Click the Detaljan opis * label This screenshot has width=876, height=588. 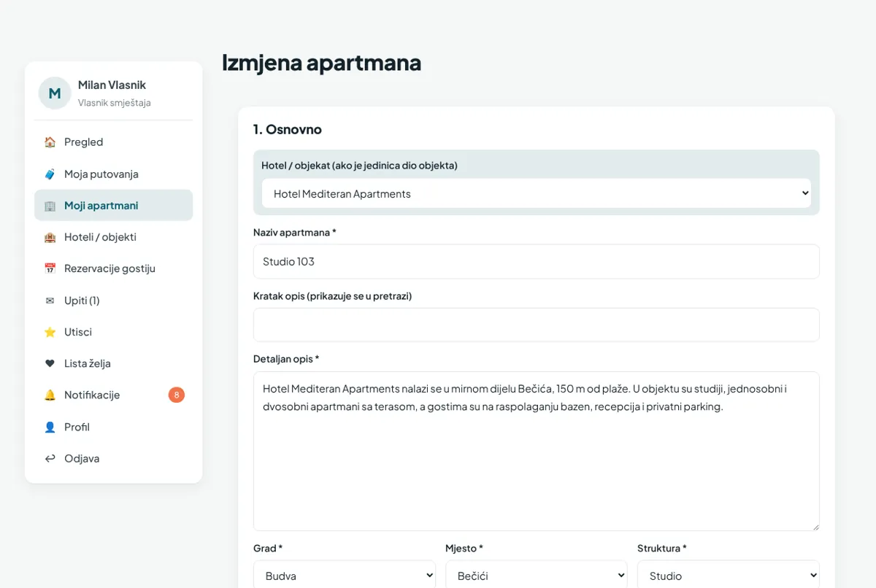286,359
